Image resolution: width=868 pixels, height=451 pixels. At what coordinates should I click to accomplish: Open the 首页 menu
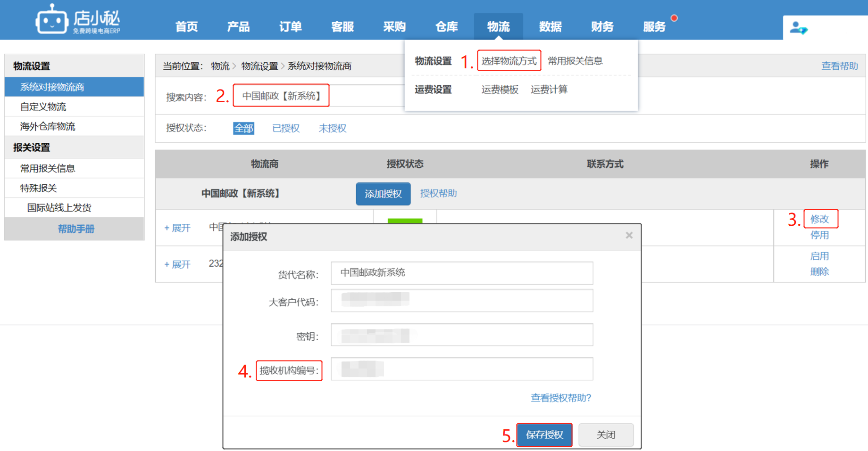pos(186,27)
